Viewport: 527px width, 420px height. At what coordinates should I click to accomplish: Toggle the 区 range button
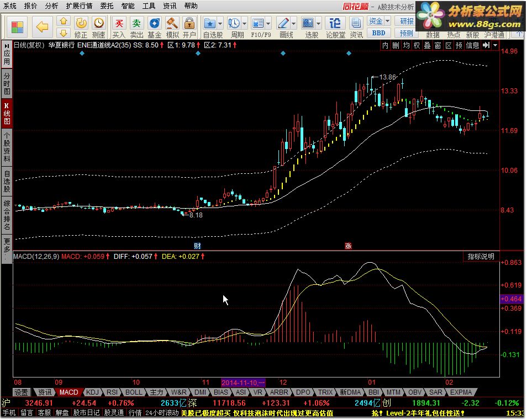pyautogui.click(x=449, y=45)
